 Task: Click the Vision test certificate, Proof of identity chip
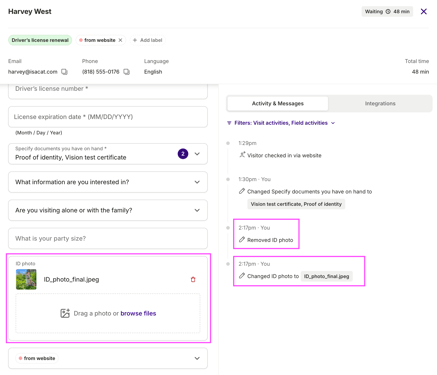pos(296,204)
